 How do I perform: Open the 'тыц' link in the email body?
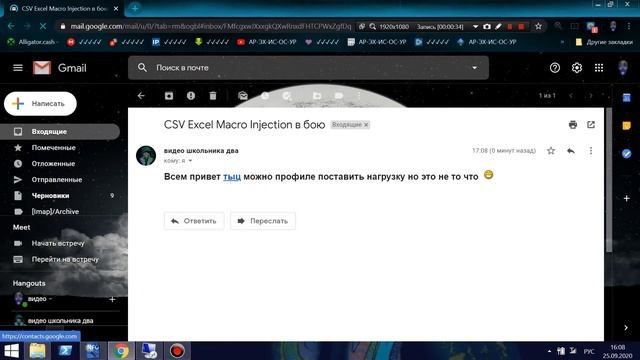232,177
